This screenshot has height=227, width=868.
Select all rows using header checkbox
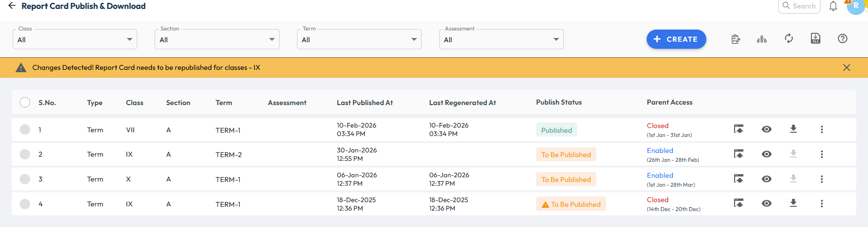click(25, 102)
